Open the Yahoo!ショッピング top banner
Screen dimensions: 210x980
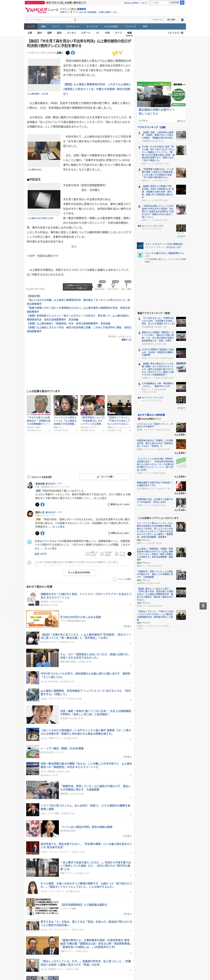55,3
